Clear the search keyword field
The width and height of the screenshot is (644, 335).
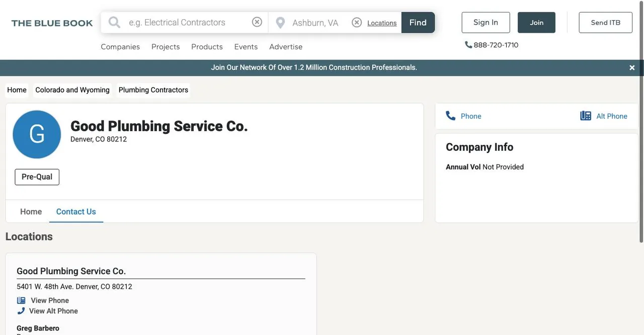(x=257, y=22)
